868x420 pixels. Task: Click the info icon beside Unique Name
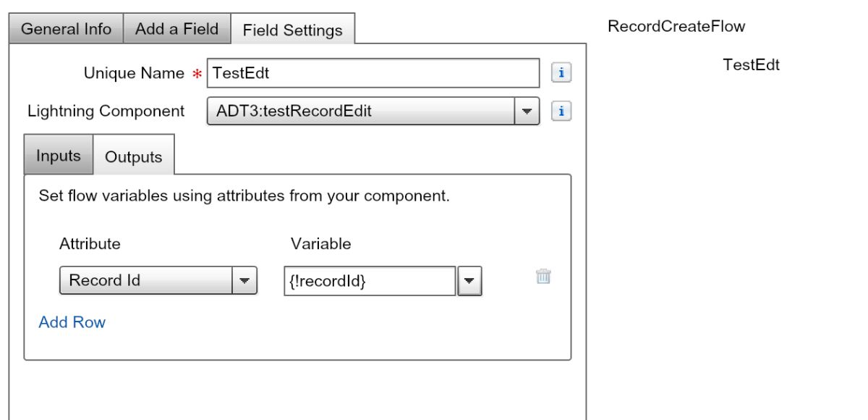coord(562,72)
